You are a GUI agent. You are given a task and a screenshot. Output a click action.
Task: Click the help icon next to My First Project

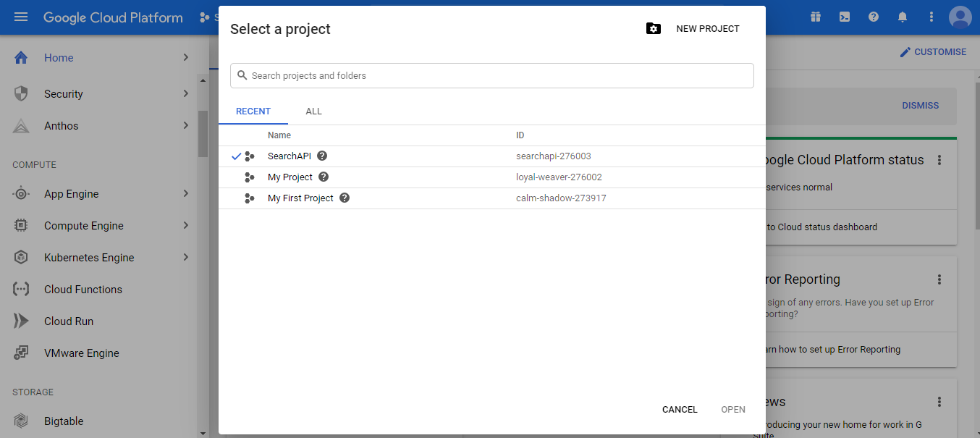click(x=345, y=198)
